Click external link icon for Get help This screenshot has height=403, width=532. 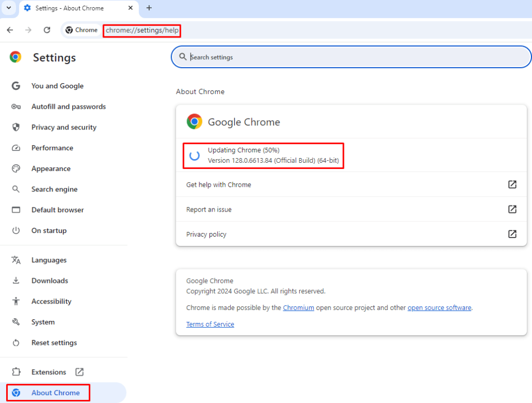[512, 185]
